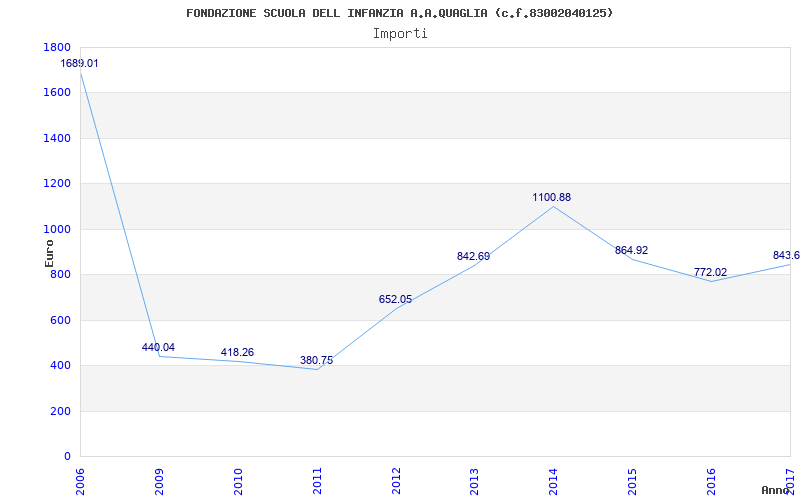Click the 652.05 value label

(395, 299)
